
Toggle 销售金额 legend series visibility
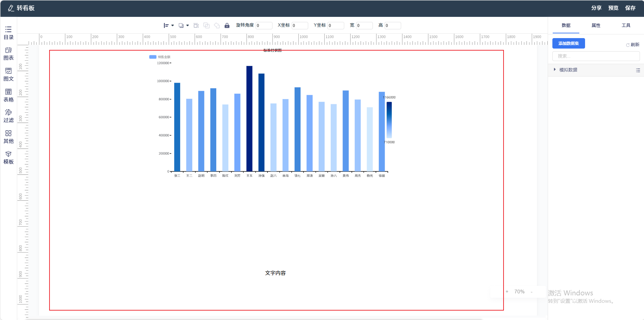pos(160,57)
